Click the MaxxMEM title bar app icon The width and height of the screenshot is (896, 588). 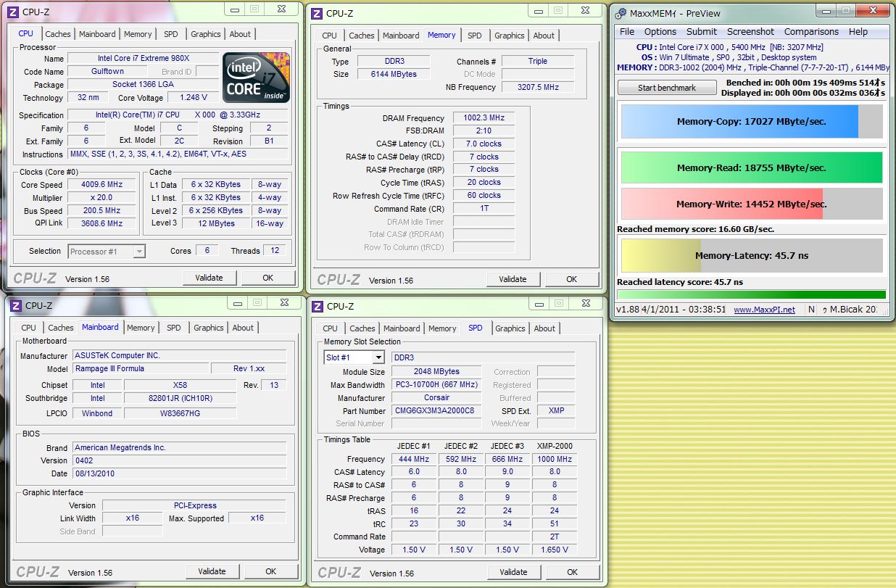click(x=622, y=13)
